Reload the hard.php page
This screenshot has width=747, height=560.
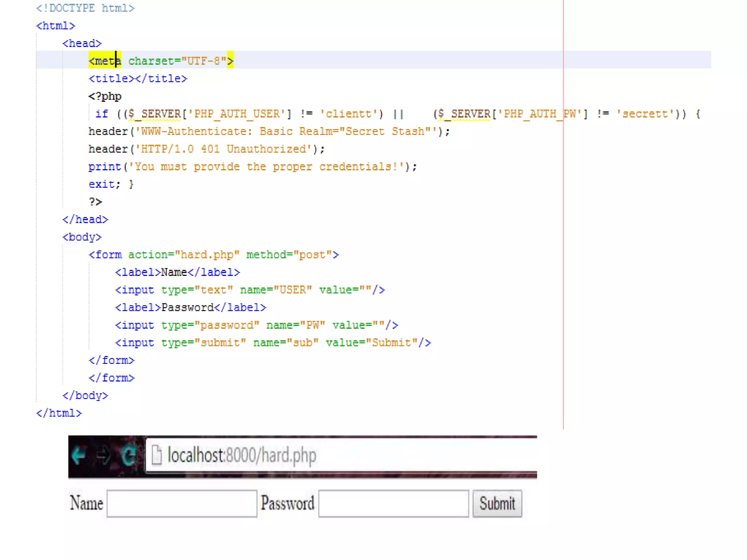coord(128,455)
